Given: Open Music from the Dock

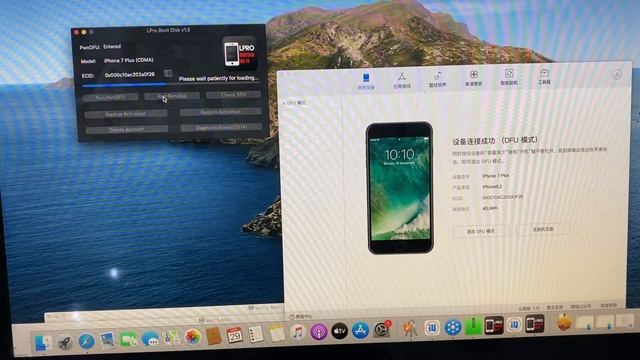Looking at the screenshot, I should point(298,333).
